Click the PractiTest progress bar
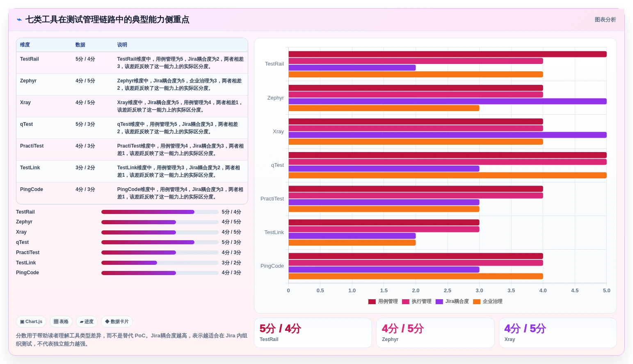The image size is (633, 364). [x=160, y=253]
